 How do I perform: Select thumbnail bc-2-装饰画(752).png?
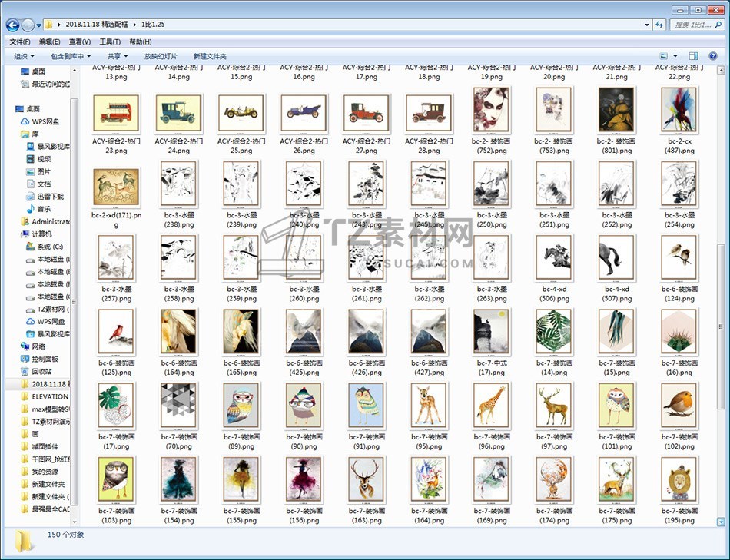492,110
